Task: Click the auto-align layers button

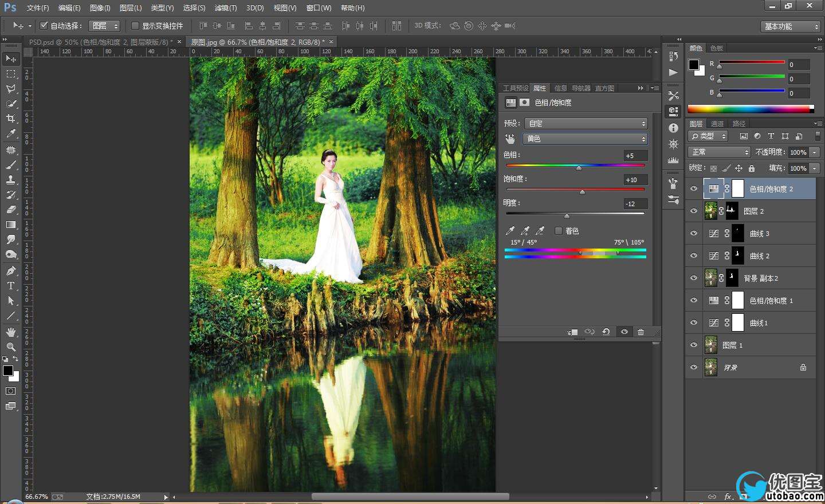Action: pyautogui.click(x=396, y=26)
